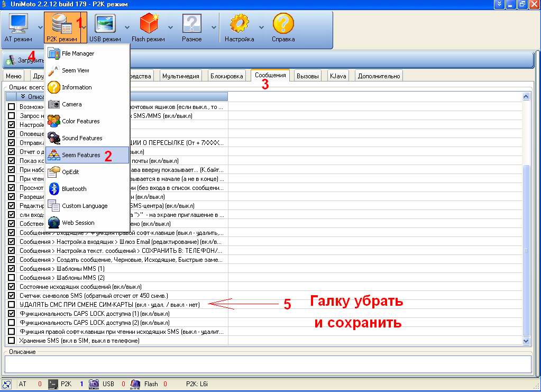The width and height of the screenshot is (541, 392).
Task: Click the connection icon left of AT in status bar
Action: point(6,384)
